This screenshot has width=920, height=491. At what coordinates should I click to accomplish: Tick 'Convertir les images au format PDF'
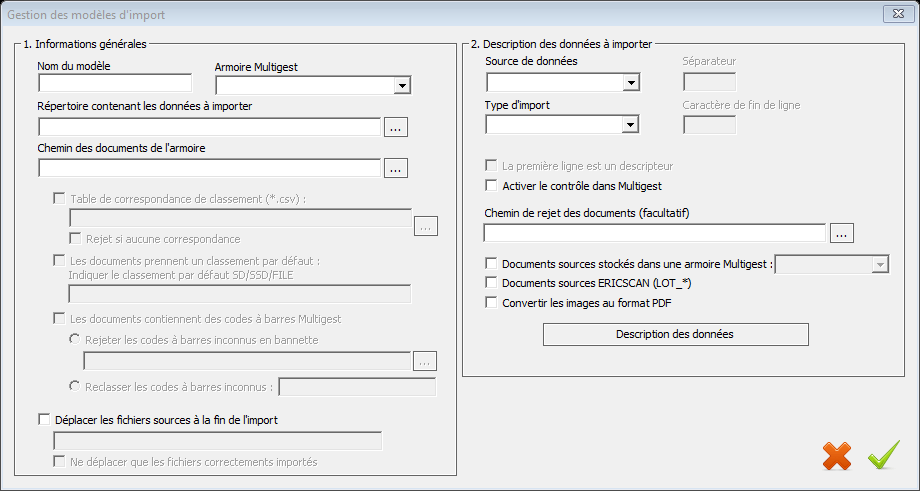[491, 302]
